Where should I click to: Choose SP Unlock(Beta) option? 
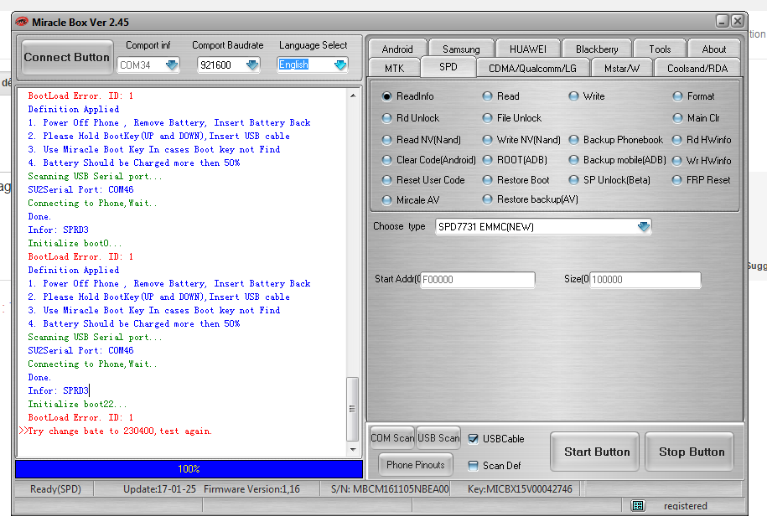coord(573,180)
